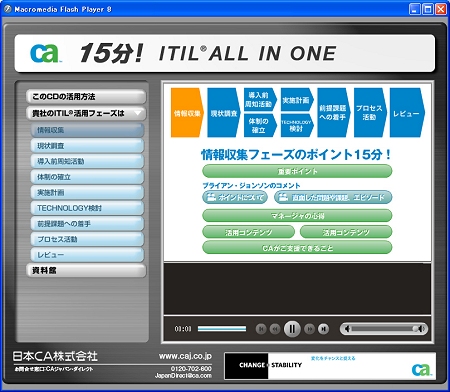
Task: Click the fast-forward button in player
Action: pyautogui.click(x=309, y=329)
